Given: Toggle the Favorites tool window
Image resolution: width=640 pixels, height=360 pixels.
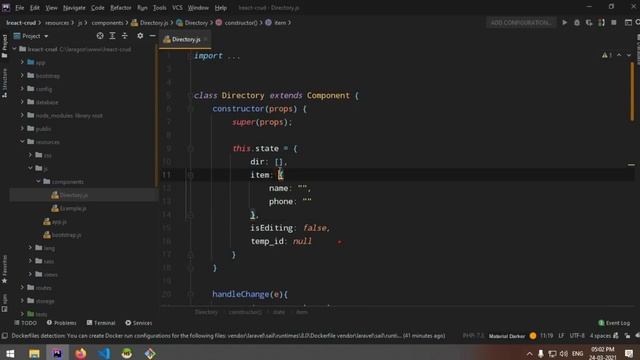Looking at the screenshot, I should (x=4, y=269).
